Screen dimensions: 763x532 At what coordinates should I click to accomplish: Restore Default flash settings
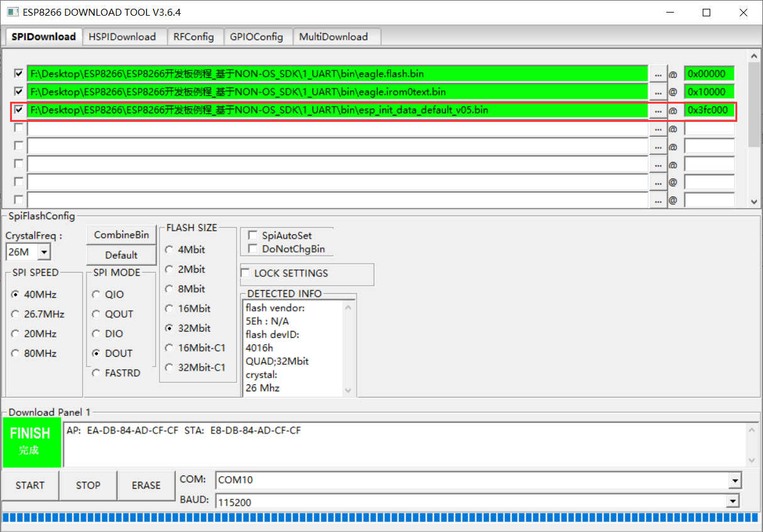click(x=121, y=255)
